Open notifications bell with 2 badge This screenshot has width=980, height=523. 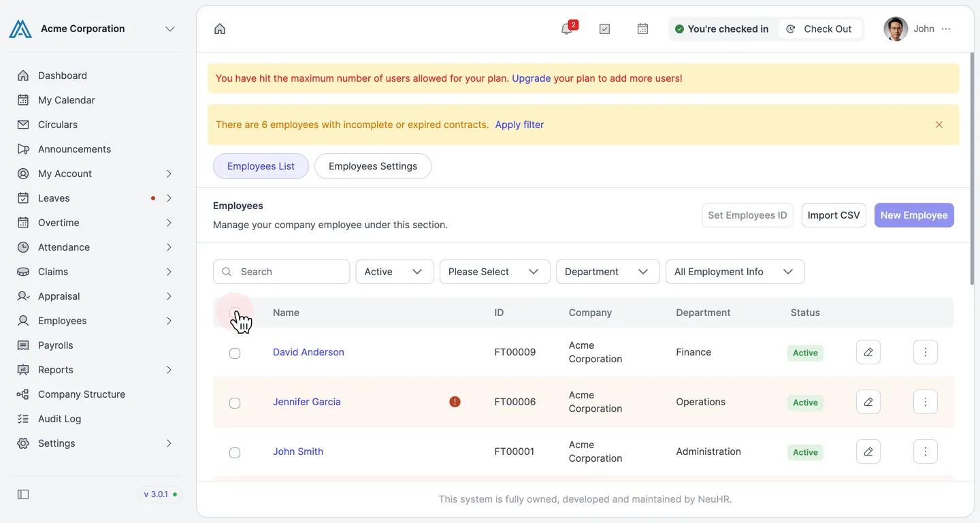567,29
